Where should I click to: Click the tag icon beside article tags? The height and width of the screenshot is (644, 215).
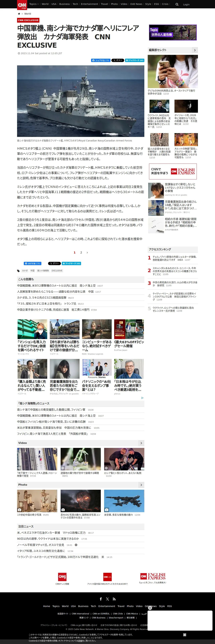click(18, 271)
